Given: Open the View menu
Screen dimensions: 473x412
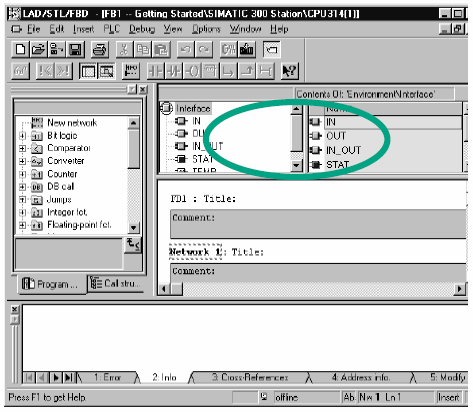Looking at the screenshot, I should tap(173, 29).
